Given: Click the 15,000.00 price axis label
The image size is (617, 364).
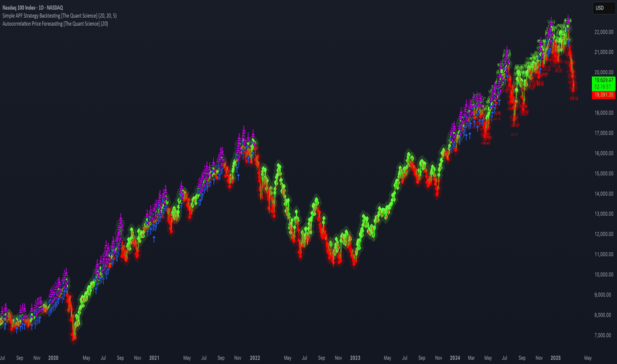Looking at the screenshot, I should tap(604, 173).
